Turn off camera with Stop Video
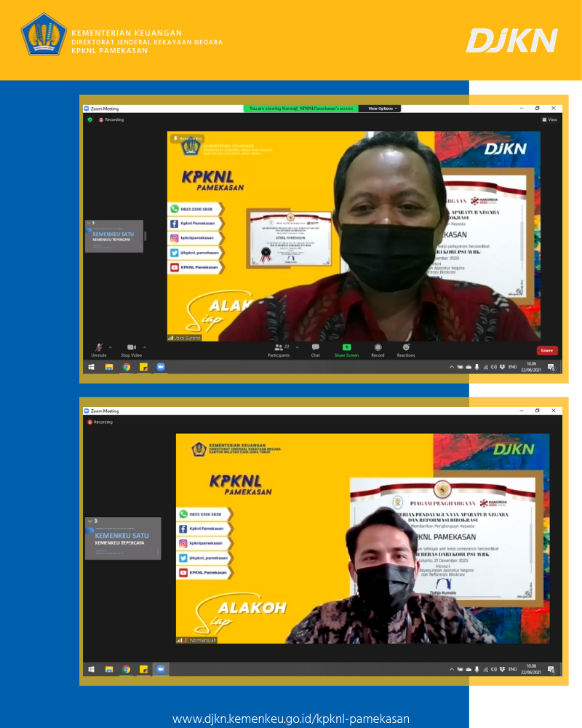Viewport: 582px width, 728px height. [x=131, y=349]
